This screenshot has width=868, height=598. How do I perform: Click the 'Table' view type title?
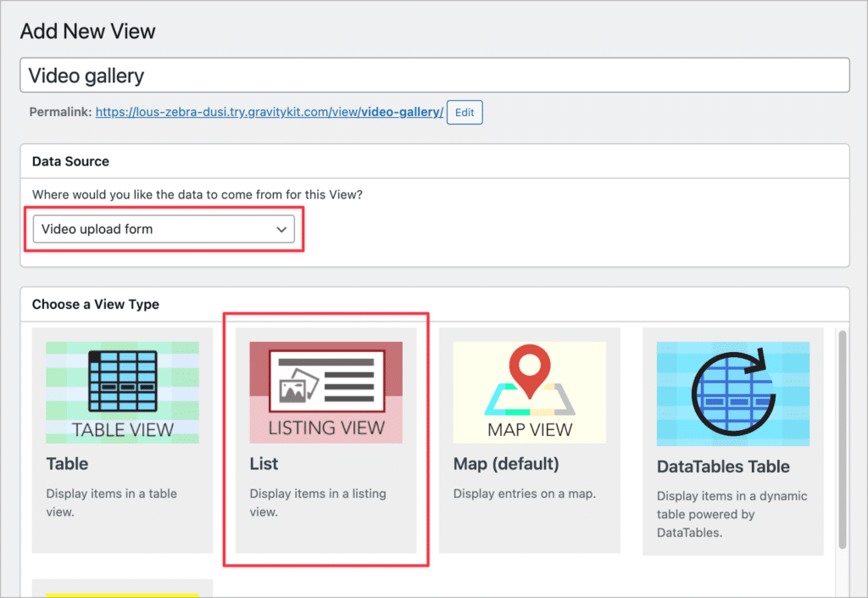click(67, 463)
